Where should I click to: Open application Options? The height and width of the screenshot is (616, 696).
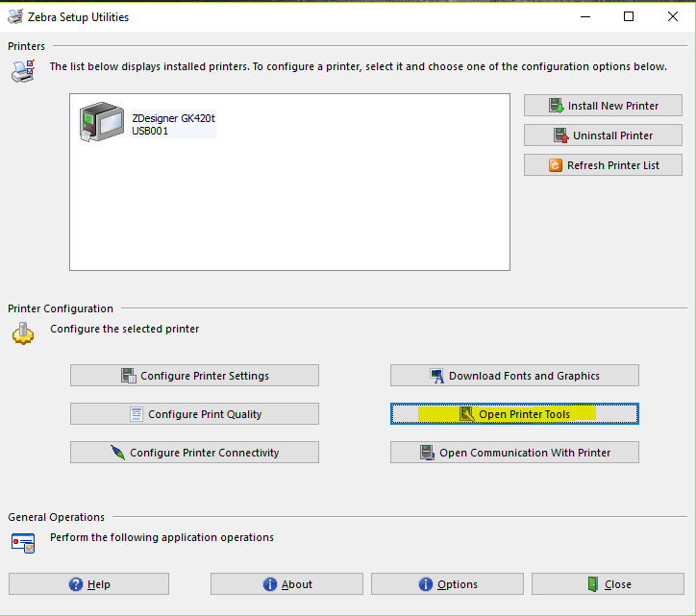point(447,584)
